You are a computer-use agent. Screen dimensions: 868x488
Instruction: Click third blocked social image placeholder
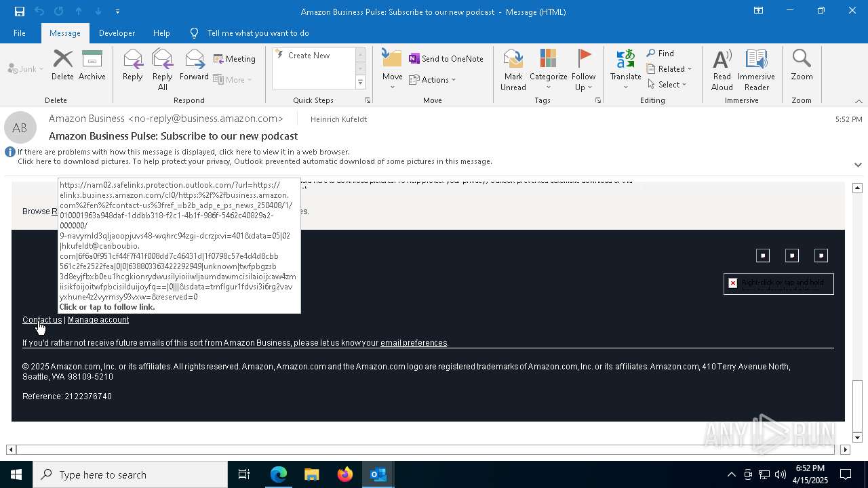(821, 256)
